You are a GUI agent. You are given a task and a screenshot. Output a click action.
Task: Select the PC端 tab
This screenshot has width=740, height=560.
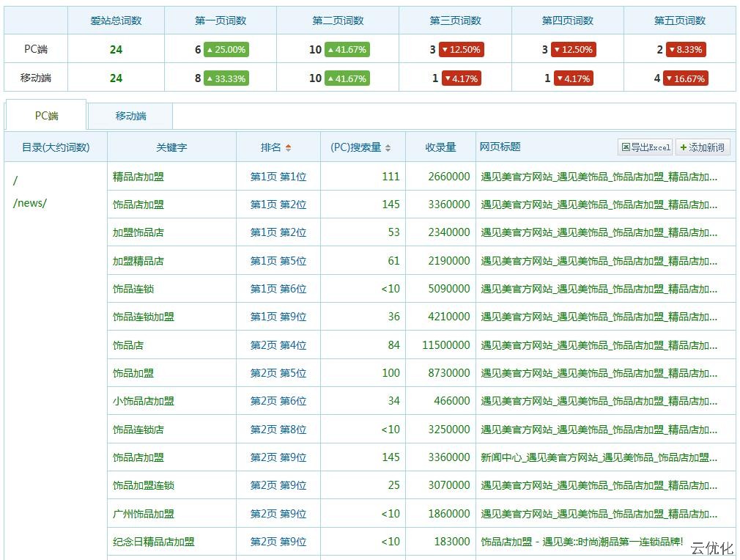click(x=46, y=116)
